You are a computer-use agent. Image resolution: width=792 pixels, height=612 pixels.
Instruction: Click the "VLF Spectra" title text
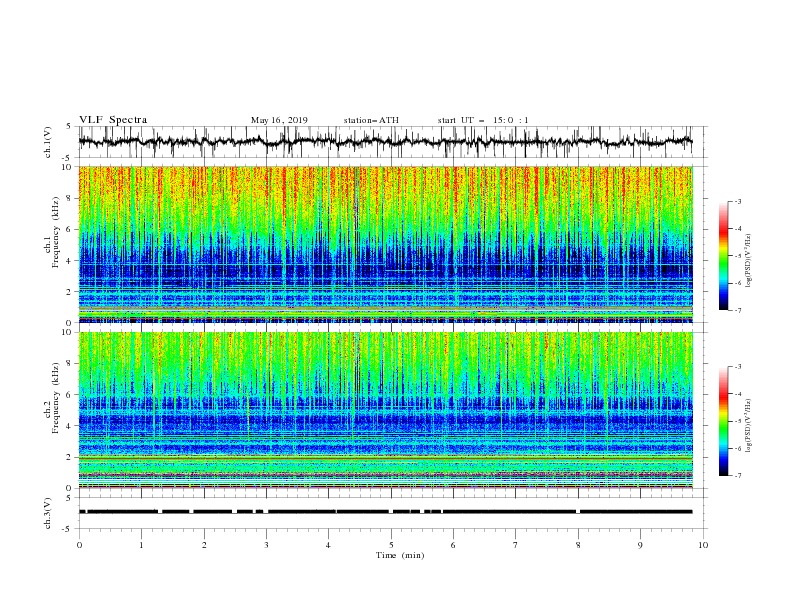point(113,120)
